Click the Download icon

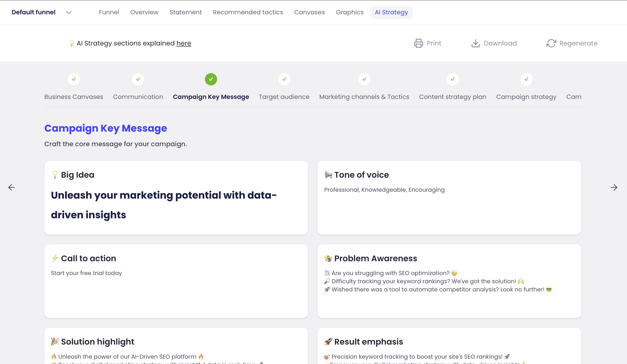click(475, 43)
